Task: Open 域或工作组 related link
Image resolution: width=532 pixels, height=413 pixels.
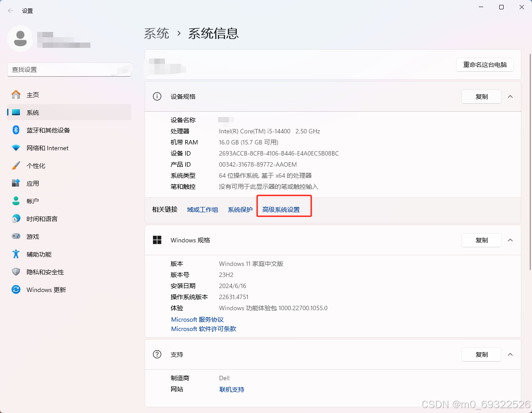Action: 203,210
